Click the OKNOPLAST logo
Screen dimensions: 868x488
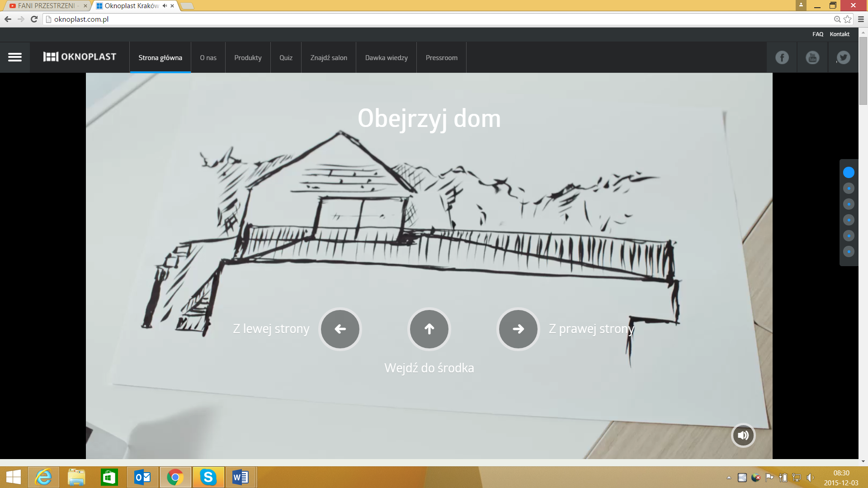click(80, 57)
